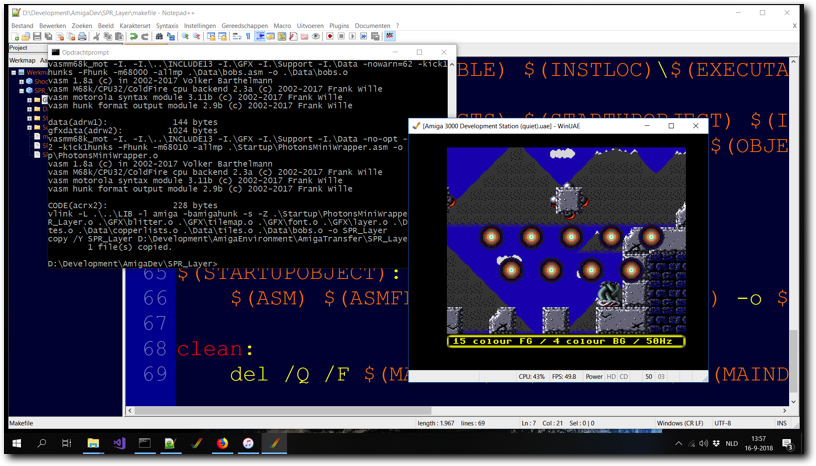Open the notification center icon
Viewport: 816px width, 466px height.
tap(787, 444)
